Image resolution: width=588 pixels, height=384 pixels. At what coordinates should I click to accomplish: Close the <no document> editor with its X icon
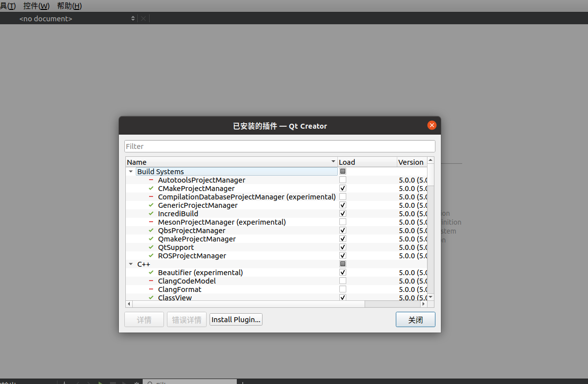click(143, 18)
